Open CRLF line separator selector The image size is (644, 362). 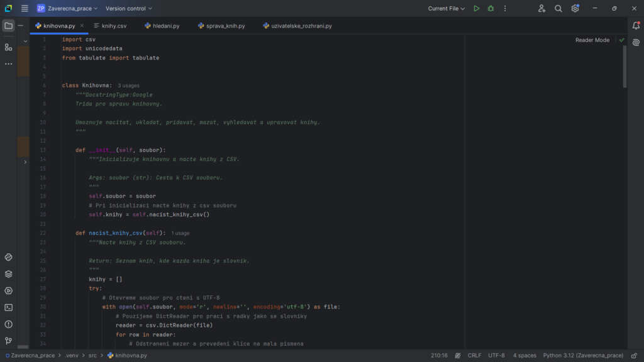point(474,356)
